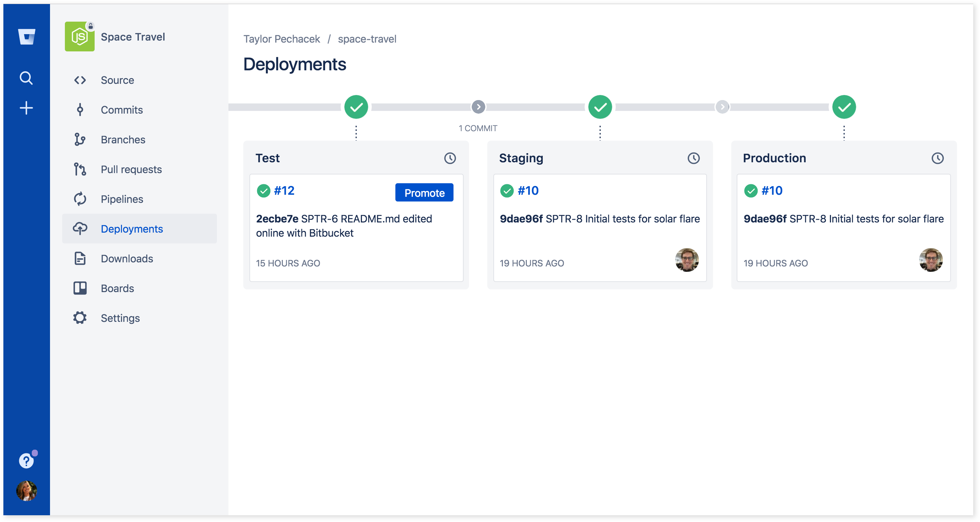Click the green check above Test
This screenshot has height=522, width=980.
356,107
